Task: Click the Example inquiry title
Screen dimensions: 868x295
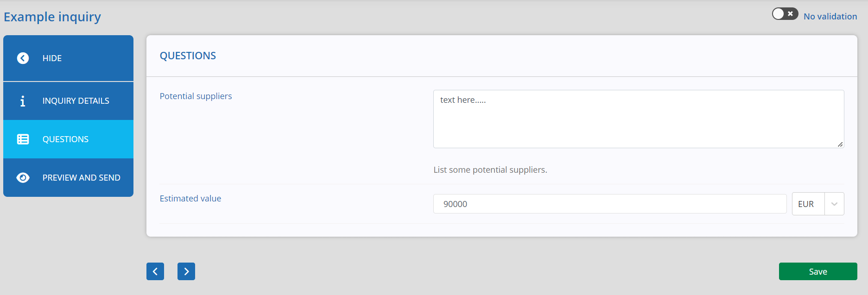Action: [x=52, y=17]
